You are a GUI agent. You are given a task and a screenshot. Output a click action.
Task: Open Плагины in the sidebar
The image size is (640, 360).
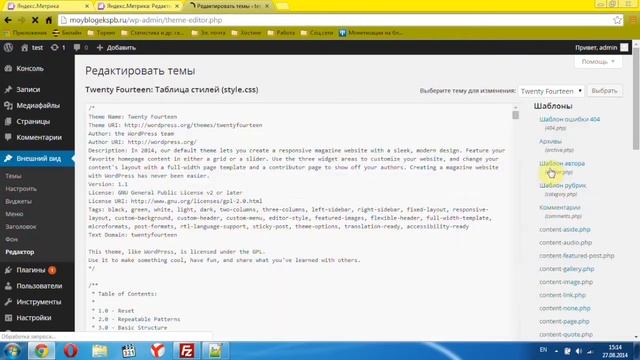click(x=31, y=270)
